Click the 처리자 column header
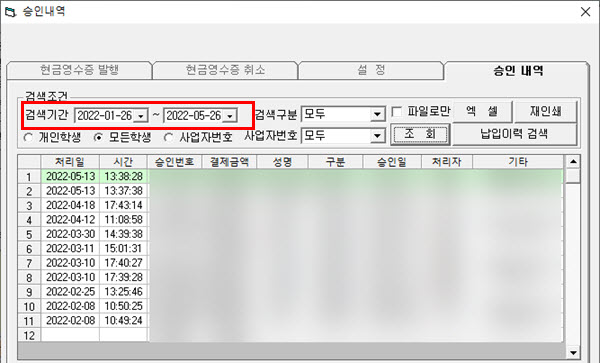Viewport: 600px width, 363px height. (447, 162)
